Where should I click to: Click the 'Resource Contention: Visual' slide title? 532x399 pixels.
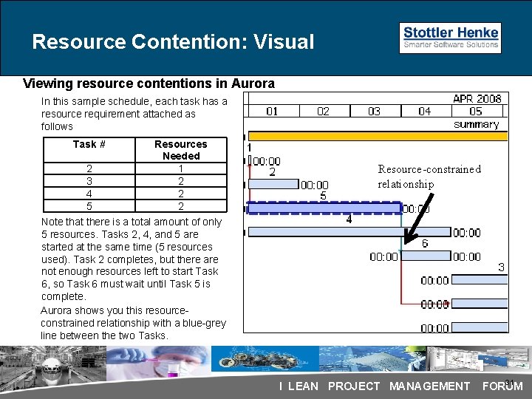[x=173, y=41]
